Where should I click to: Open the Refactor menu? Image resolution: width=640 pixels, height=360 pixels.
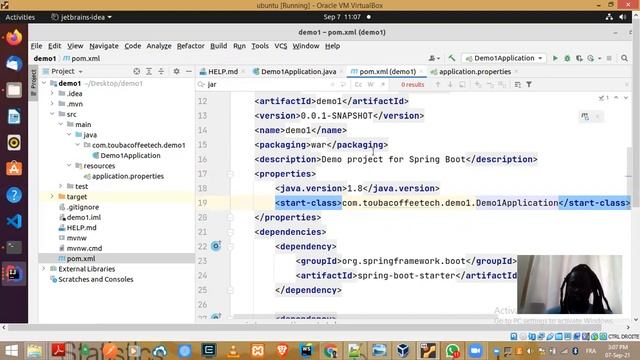pos(191,46)
